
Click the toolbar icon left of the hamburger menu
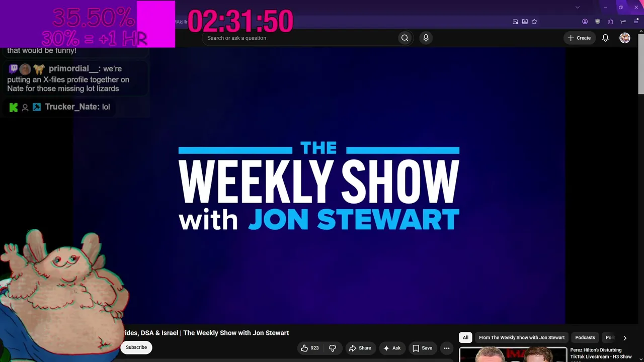623,22
